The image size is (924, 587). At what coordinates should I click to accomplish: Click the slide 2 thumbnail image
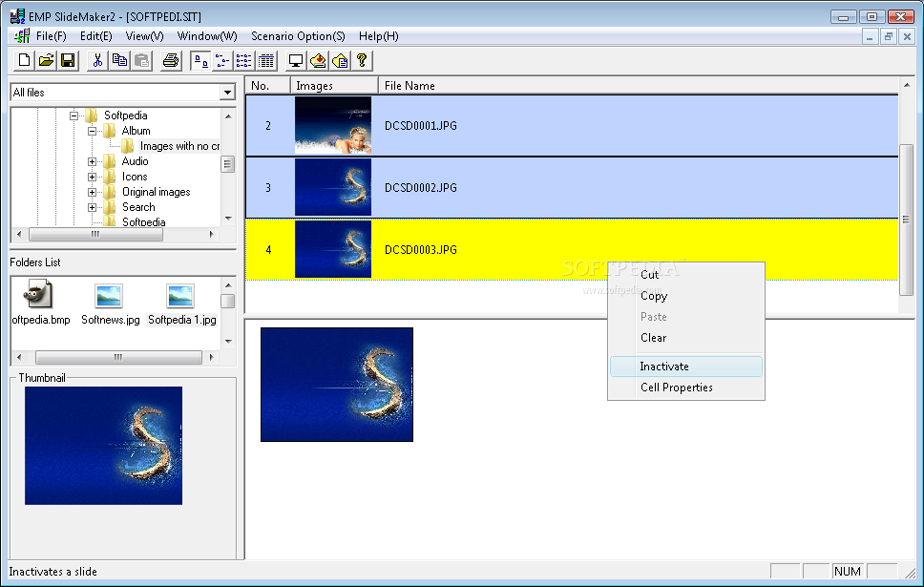click(x=333, y=126)
